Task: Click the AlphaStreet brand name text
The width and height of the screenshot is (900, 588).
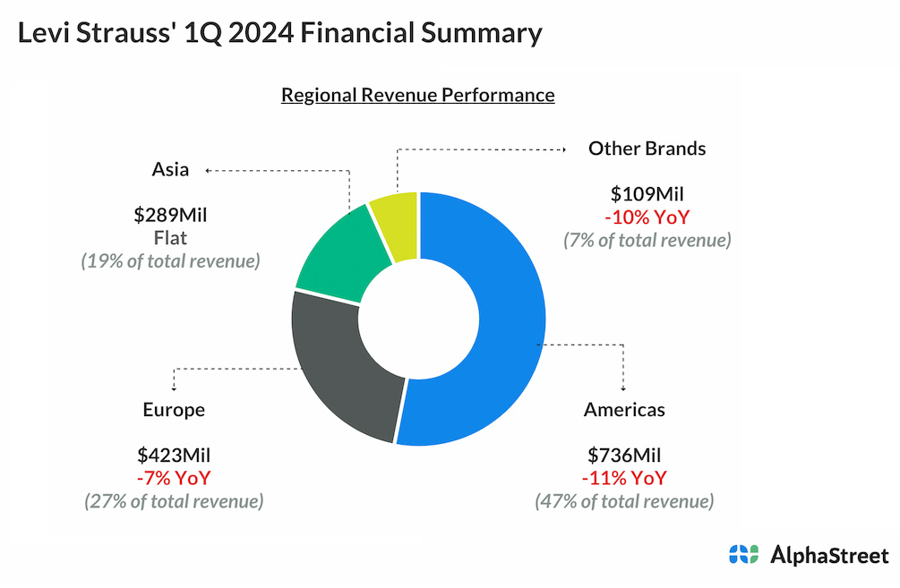Action: coord(829,555)
